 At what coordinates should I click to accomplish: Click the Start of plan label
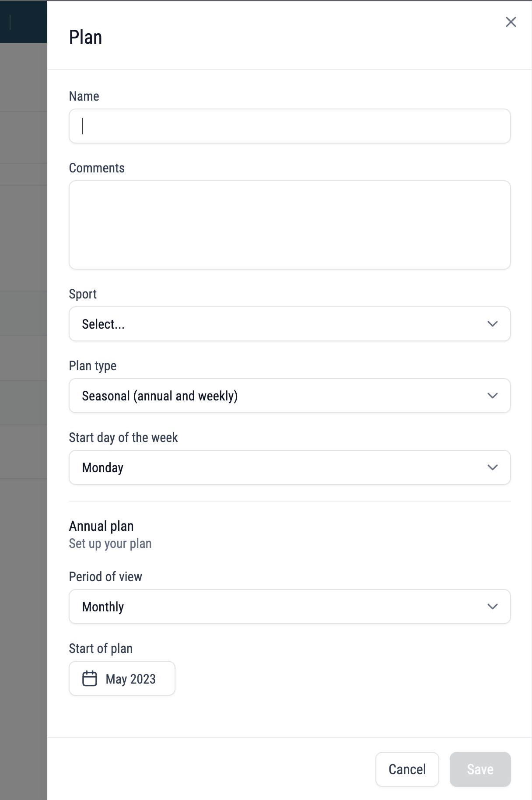[x=101, y=649]
